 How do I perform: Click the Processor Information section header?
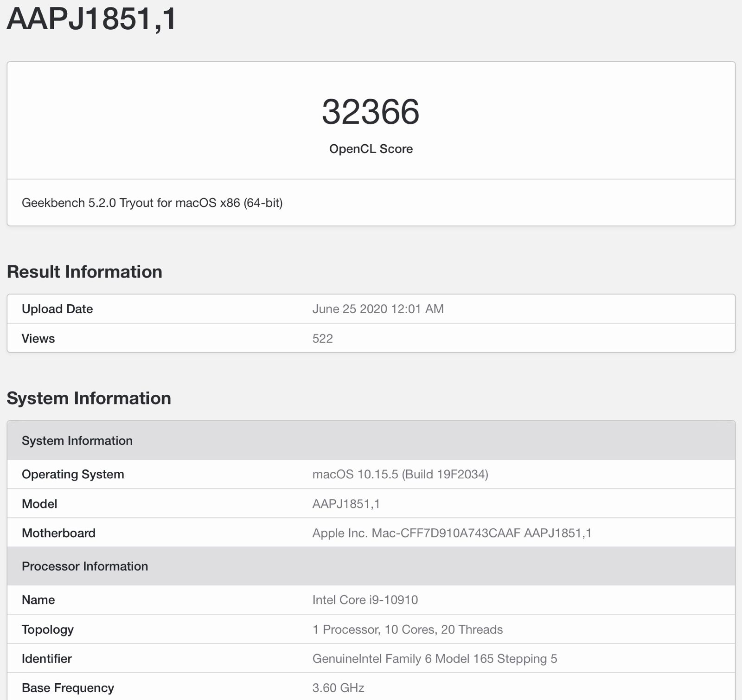[x=85, y=566]
